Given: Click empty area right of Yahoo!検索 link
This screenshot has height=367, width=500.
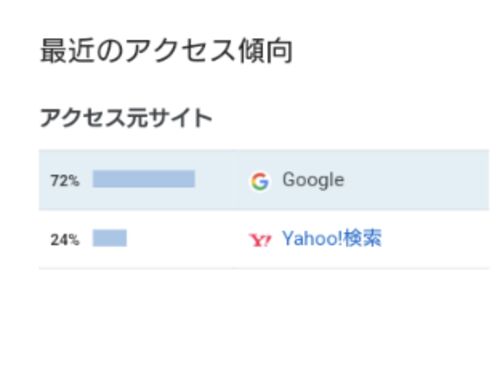Looking at the screenshot, I should [435, 239].
